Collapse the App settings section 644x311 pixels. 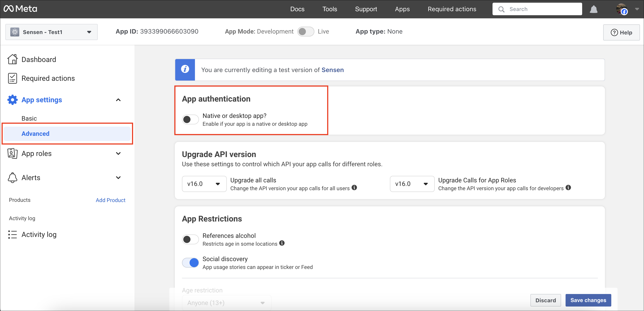(118, 100)
